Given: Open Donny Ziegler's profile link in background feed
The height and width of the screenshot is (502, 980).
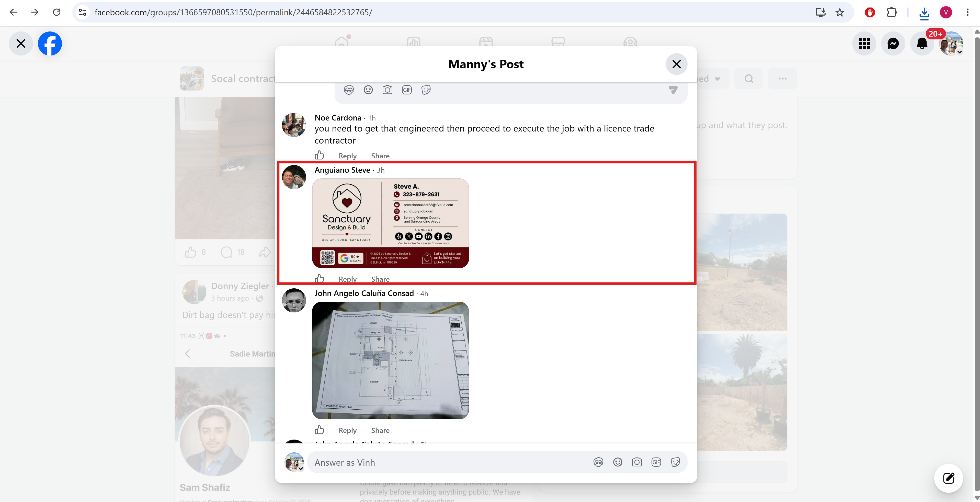Looking at the screenshot, I should pos(240,286).
